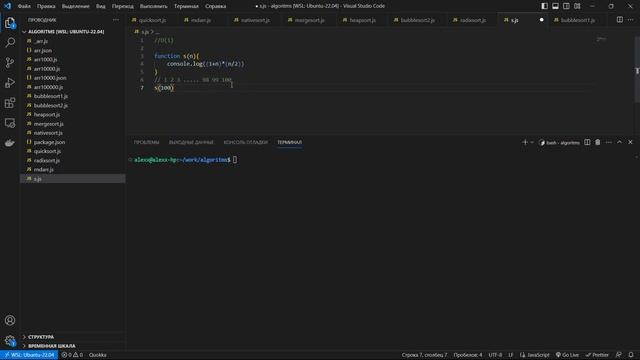Open the Справка menu
The width and height of the screenshot is (640, 360).
point(216,6)
